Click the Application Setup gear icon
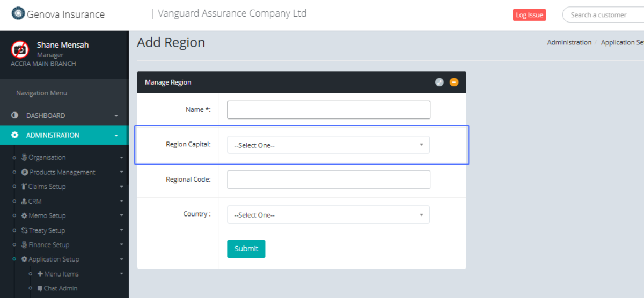 (24, 259)
